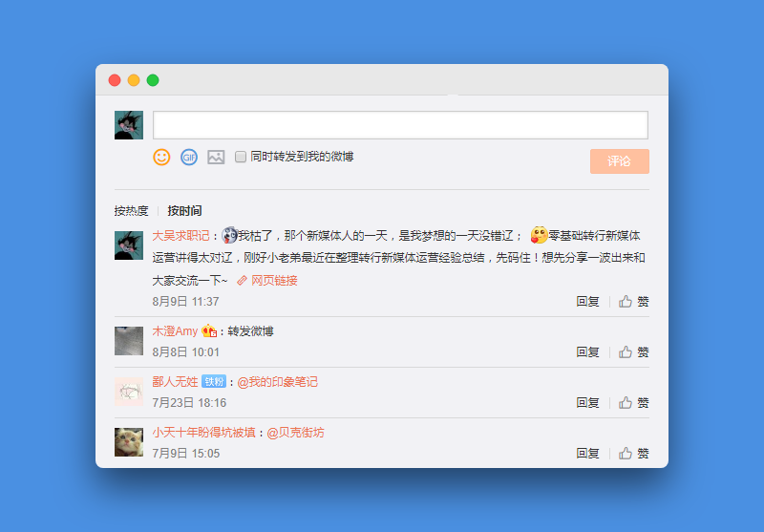Viewport: 764px width, 532px height.
Task: Like the 7月9日 15:05 comment
Action: tap(633, 454)
